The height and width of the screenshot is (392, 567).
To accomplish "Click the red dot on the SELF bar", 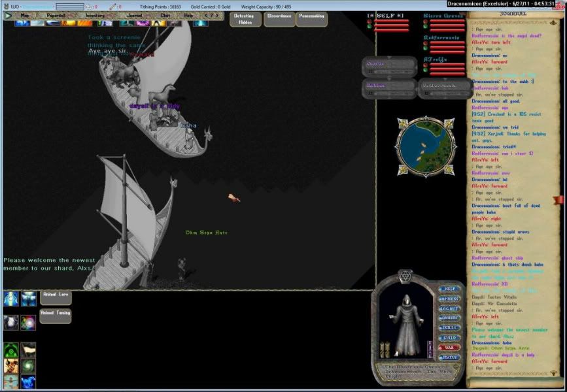I will click(369, 22).
